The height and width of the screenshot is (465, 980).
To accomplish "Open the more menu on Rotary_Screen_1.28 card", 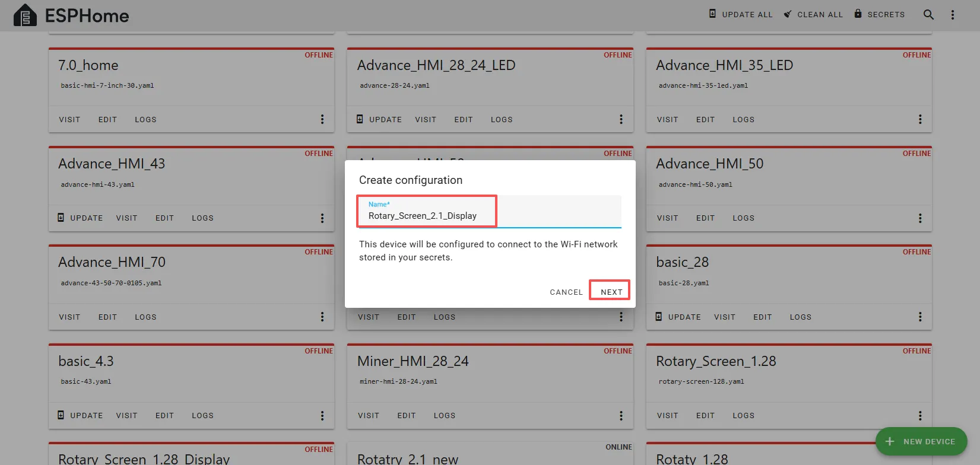I will pyautogui.click(x=920, y=416).
